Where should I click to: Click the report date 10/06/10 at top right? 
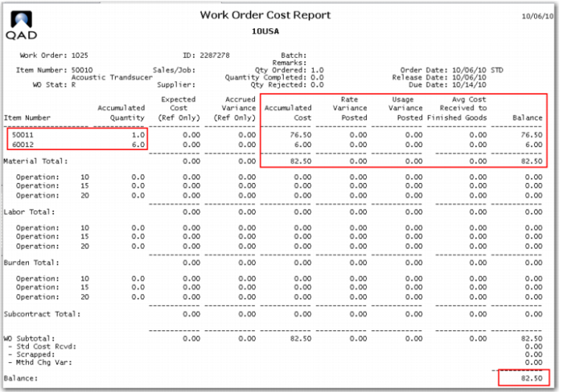tap(537, 16)
